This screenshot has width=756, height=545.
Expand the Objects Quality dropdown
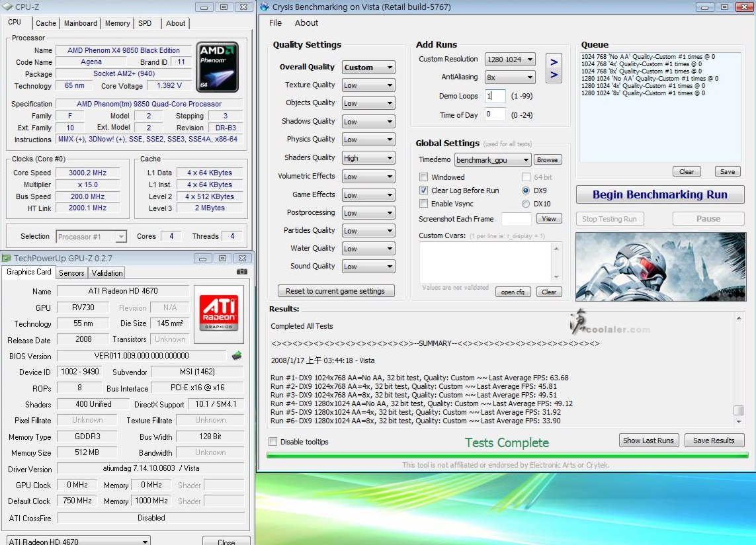pyautogui.click(x=368, y=103)
